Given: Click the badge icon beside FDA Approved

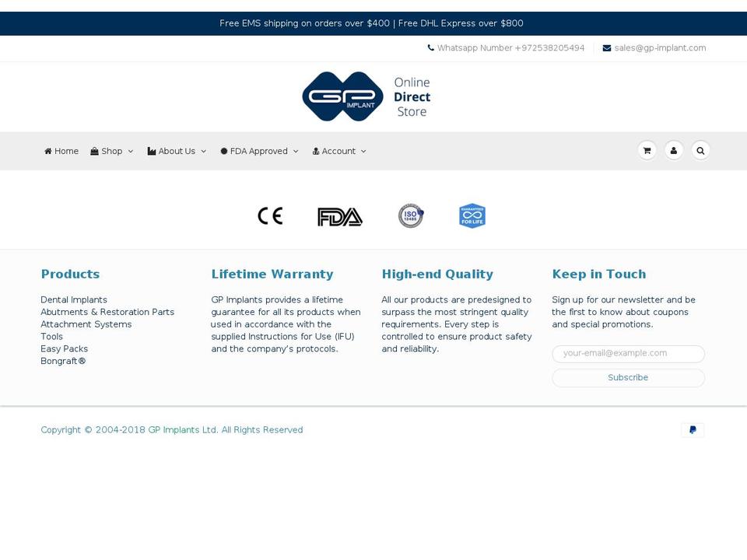Looking at the screenshot, I should 224,151.
